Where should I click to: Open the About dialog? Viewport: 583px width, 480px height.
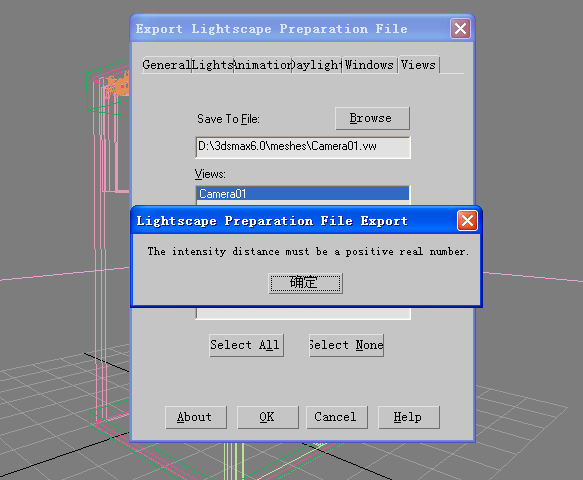pyautogui.click(x=196, y=417)
